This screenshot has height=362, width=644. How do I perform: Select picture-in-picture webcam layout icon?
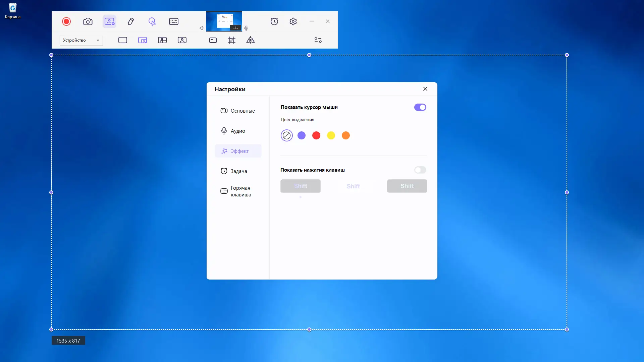143,40
